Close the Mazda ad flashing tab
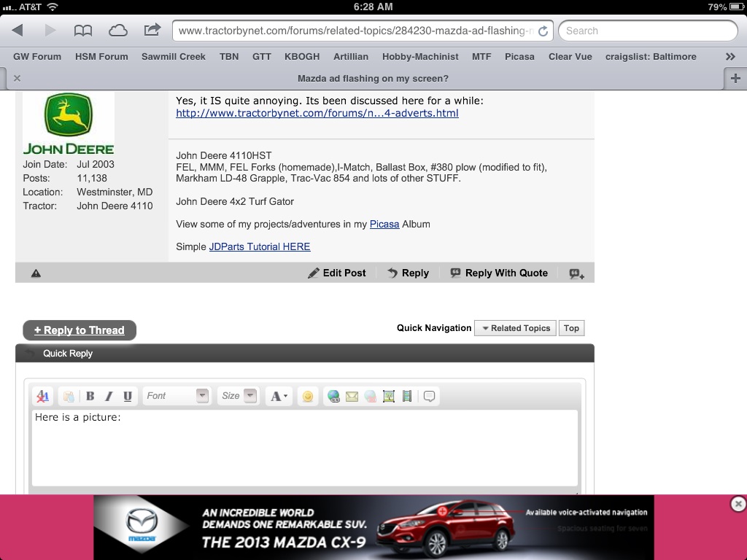747x560 pixels. click(x=18, y=78)
